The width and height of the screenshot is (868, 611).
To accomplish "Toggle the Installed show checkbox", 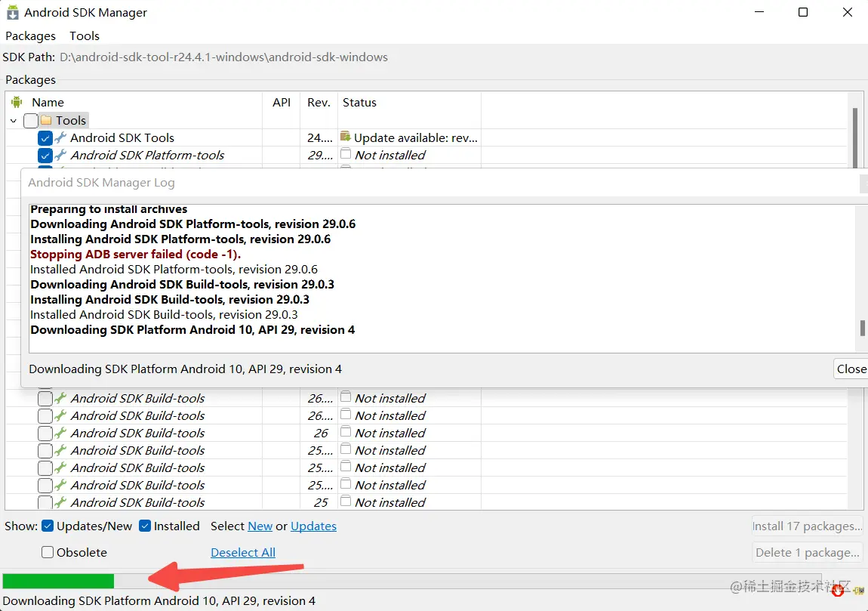I will coord(145,526).
